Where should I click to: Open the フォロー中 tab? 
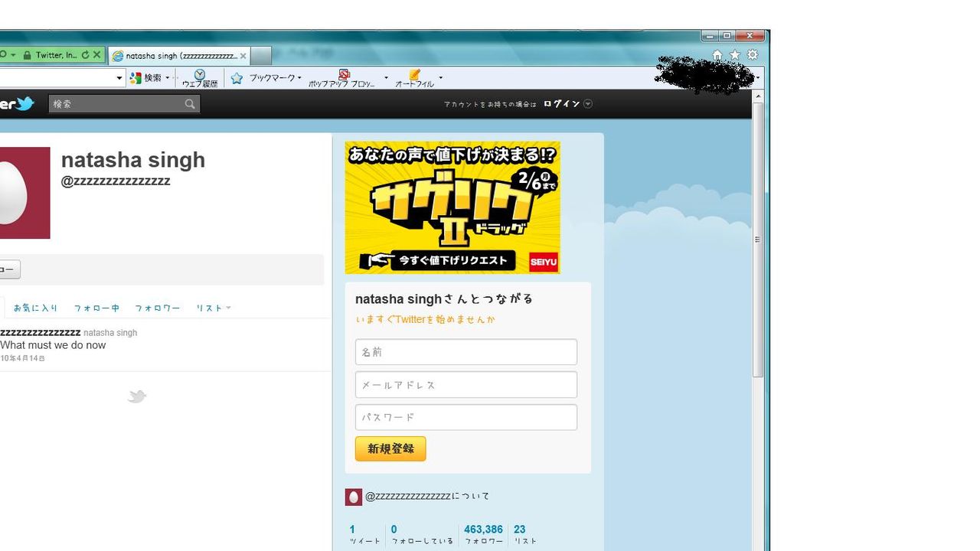96,308
